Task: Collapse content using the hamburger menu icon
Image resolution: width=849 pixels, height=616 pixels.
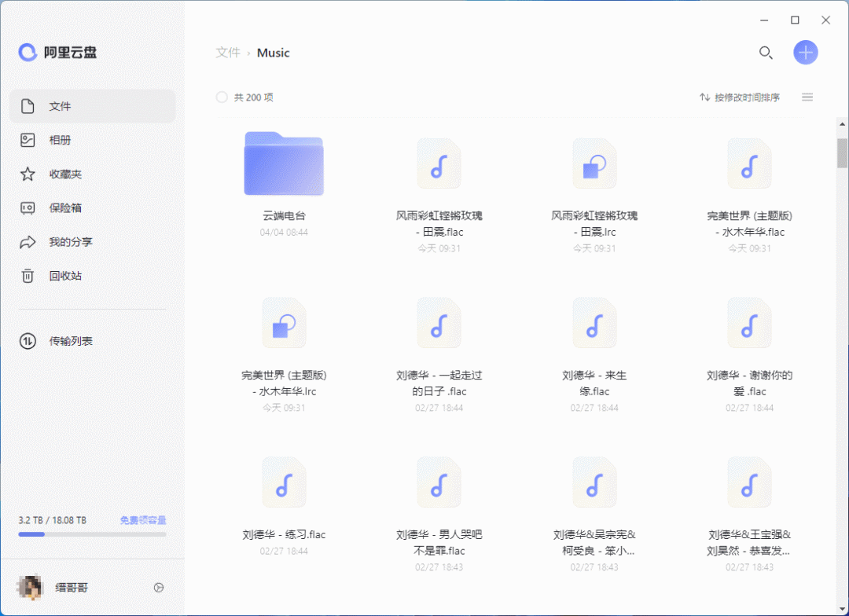Action: click(x=807, y=97)
